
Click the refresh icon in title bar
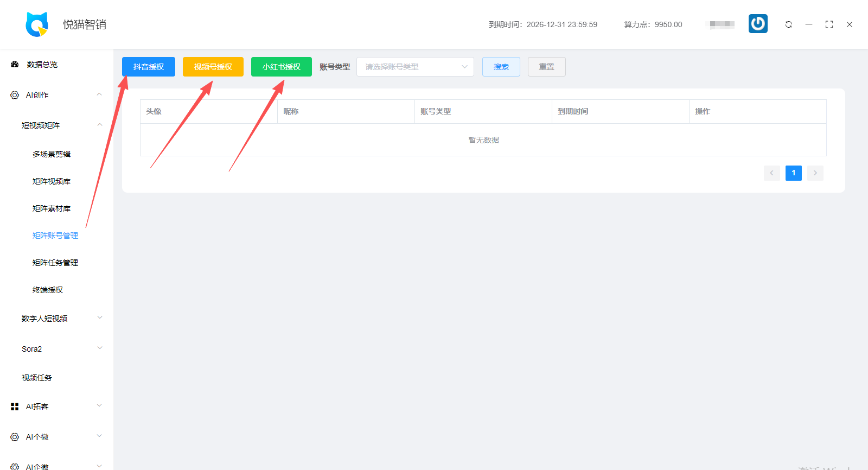click(788, 24)
